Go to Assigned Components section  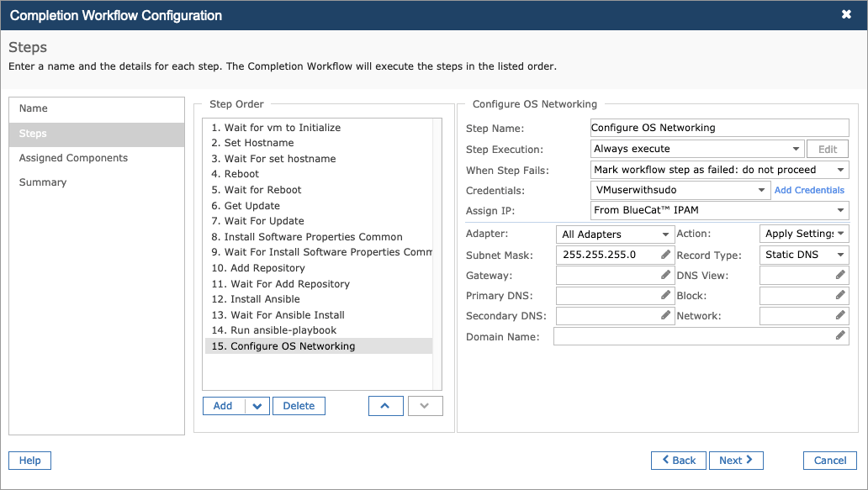(x=97, y=158)
